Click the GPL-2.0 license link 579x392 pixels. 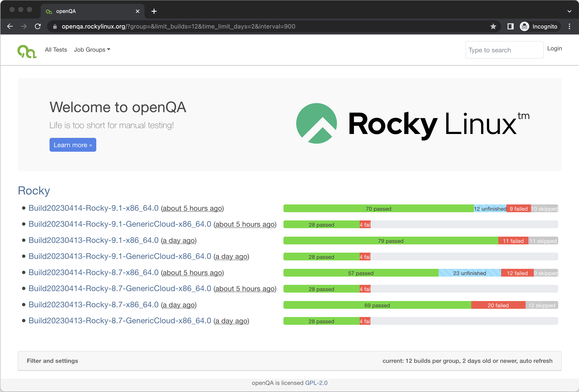point(316,383)
